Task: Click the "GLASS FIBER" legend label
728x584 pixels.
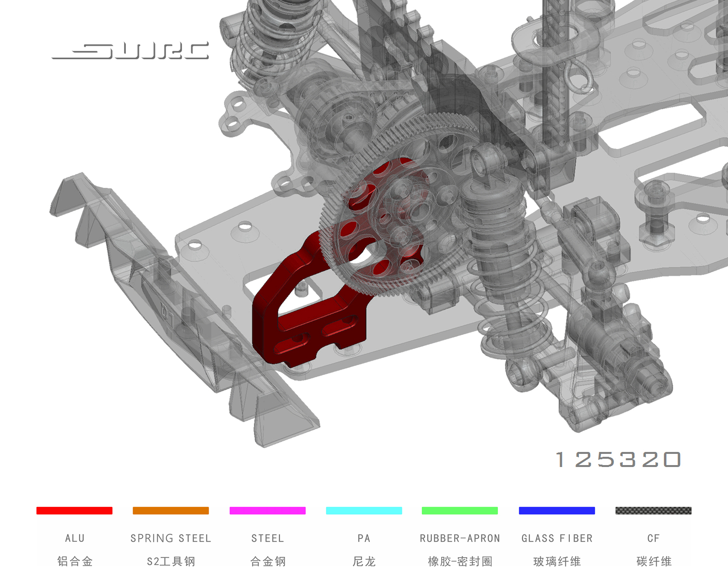Action: (x=557, y=538)
